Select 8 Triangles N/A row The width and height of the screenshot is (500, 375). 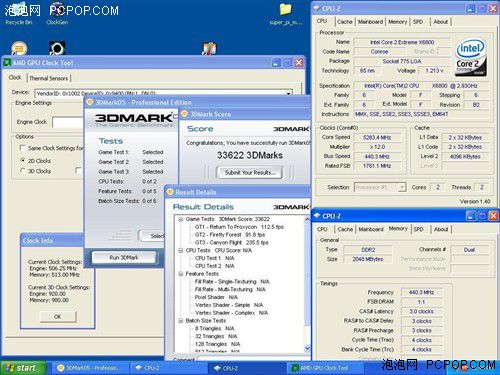click(x=215, y=328)
